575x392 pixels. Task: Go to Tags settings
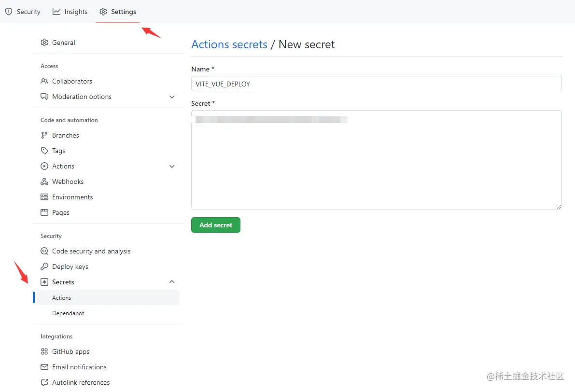(108, 151)
